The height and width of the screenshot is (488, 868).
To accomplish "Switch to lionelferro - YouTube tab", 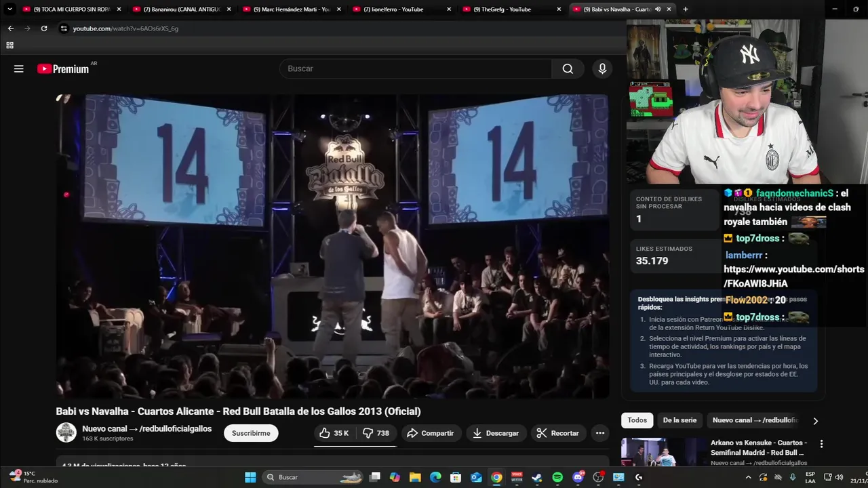I will pos(401,9).
